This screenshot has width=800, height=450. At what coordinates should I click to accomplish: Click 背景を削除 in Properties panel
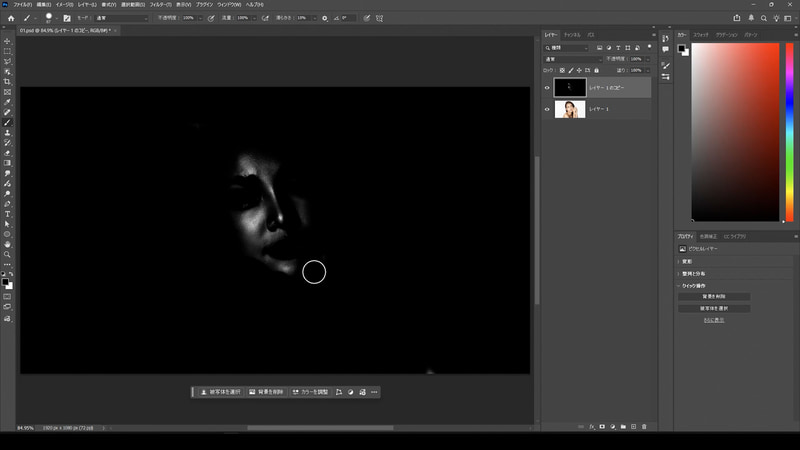click(714, 296)
